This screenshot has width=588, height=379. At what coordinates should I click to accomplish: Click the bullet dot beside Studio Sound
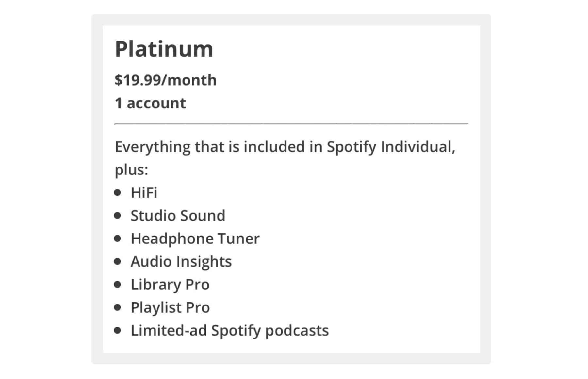[118, 216]
